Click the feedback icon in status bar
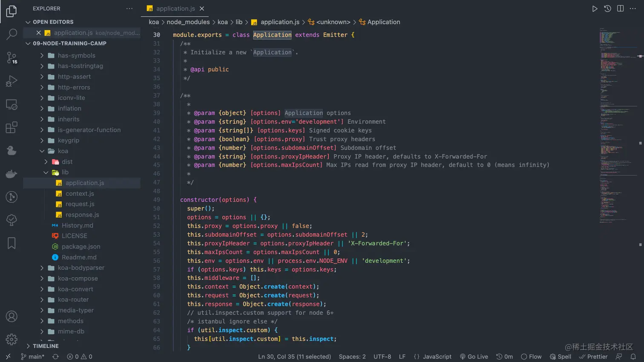Screen dimensions: 644x362 click(x=619, y=357)
